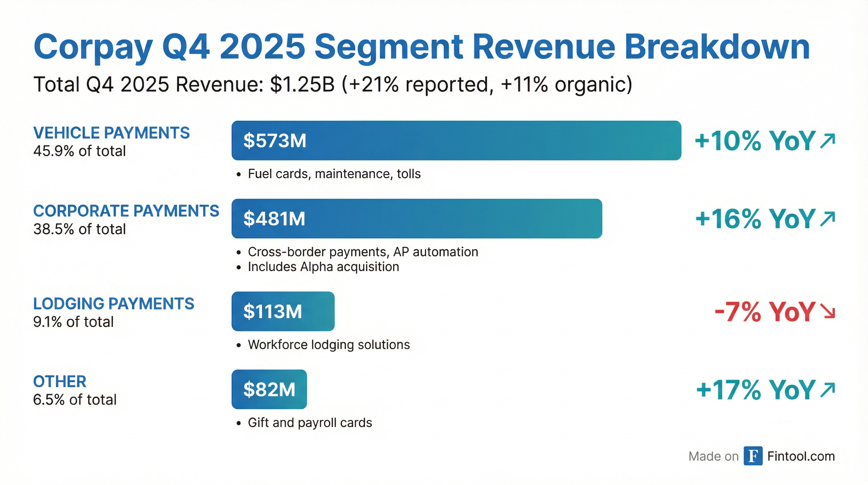Click the Total Q4 2025 Revenue subtitle
Screen dimensions: 868x485
coord(332,84)
